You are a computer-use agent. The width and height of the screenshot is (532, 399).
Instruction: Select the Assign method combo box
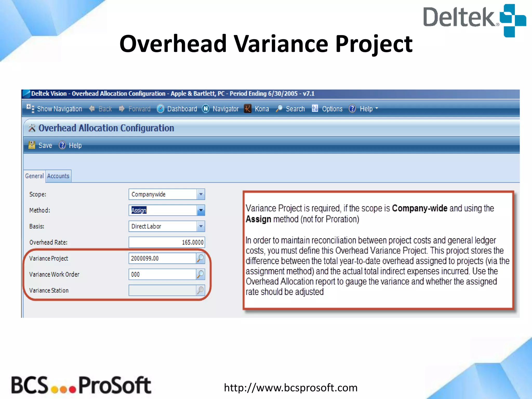(167, 210)
